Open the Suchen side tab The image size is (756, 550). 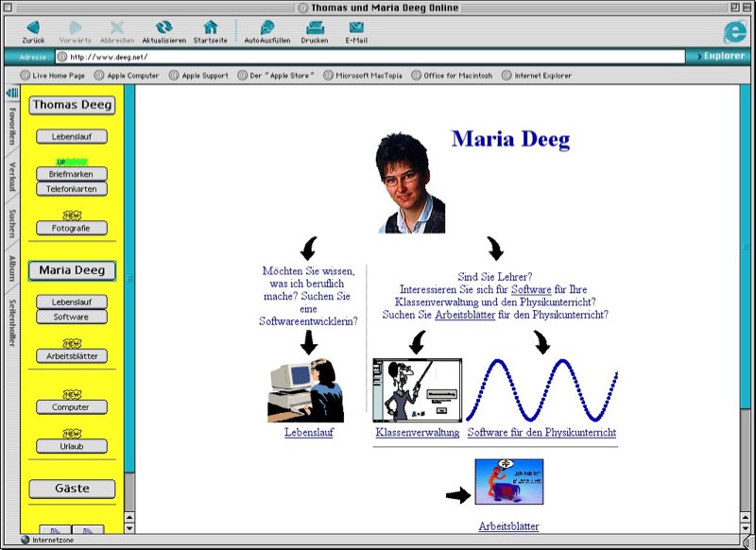12,223
